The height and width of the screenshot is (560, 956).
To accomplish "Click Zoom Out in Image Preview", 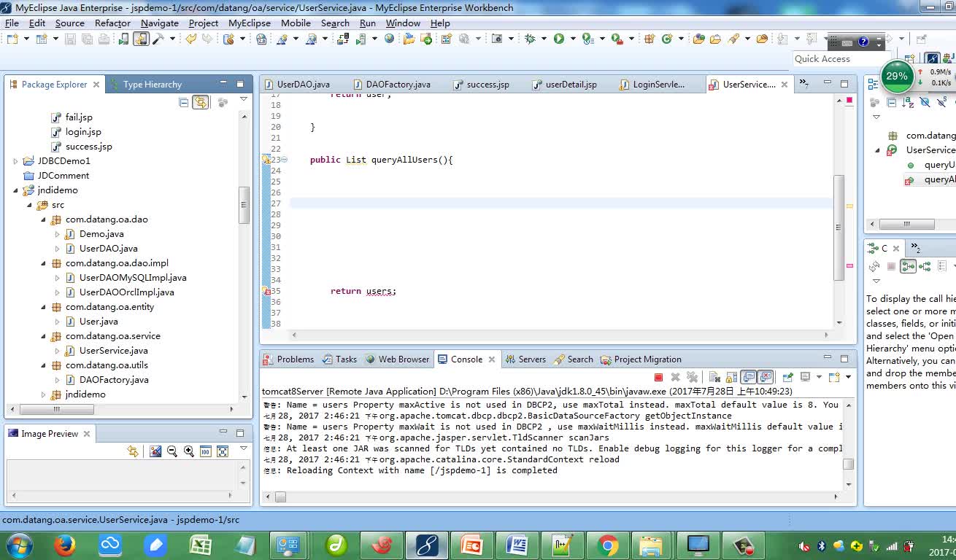I will [x=172, y=451].
